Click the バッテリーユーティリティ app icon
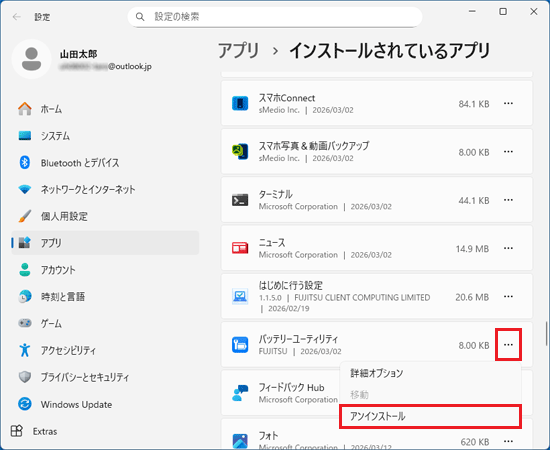The image size is (550, 450). (x=240, y=345)
